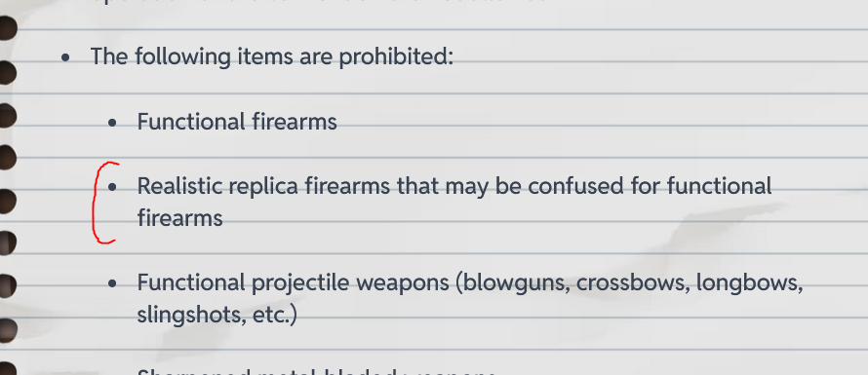
Task: Click the partially visible 'Sharpened metal-bladed' line
Action: click(x=316, y=371)
